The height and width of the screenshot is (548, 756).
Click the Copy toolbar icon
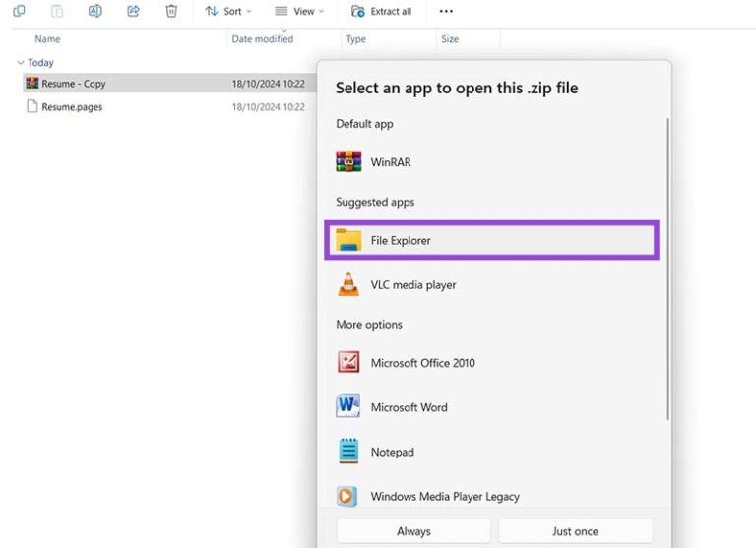(x=19, y=11)
